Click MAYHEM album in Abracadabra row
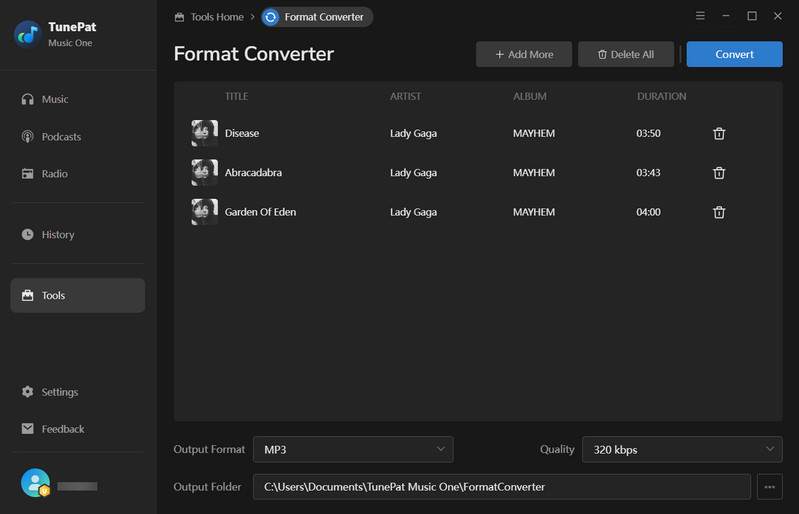This screenshot has height=514, width=799. pyautogui.click(x=534, y=173)
